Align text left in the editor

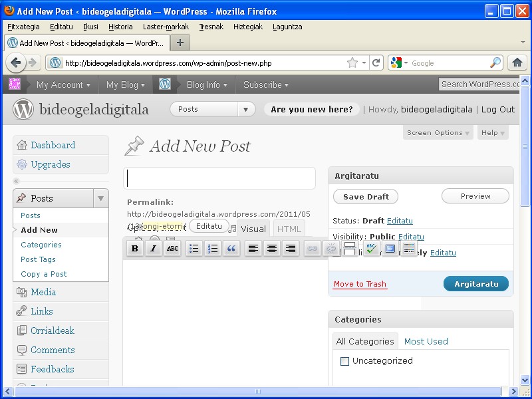click(253, 248)
